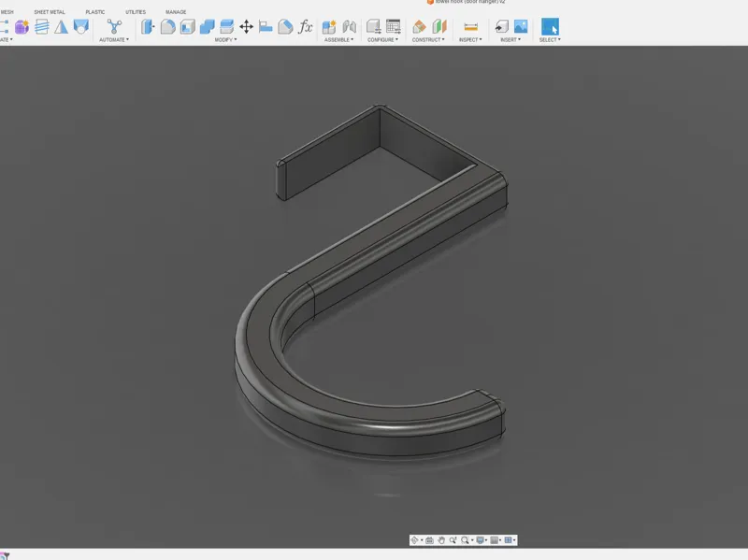Select the Move/Copy cross-arrows tool
This screenshot has height=560, width=748.
[246, 27]
